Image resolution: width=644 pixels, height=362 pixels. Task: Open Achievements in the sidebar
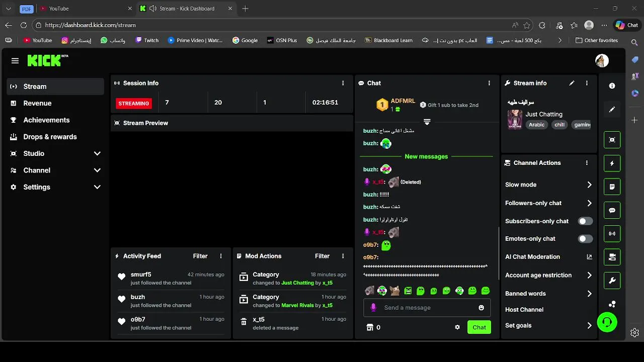55,120
